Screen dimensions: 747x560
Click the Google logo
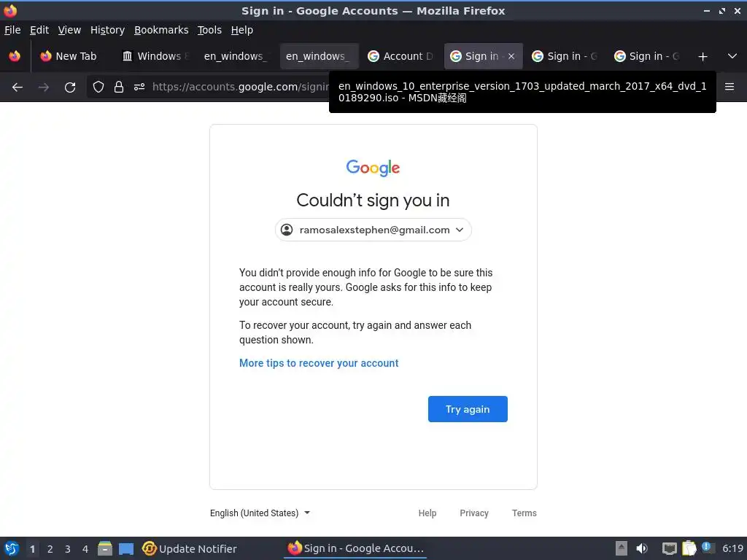373,168
